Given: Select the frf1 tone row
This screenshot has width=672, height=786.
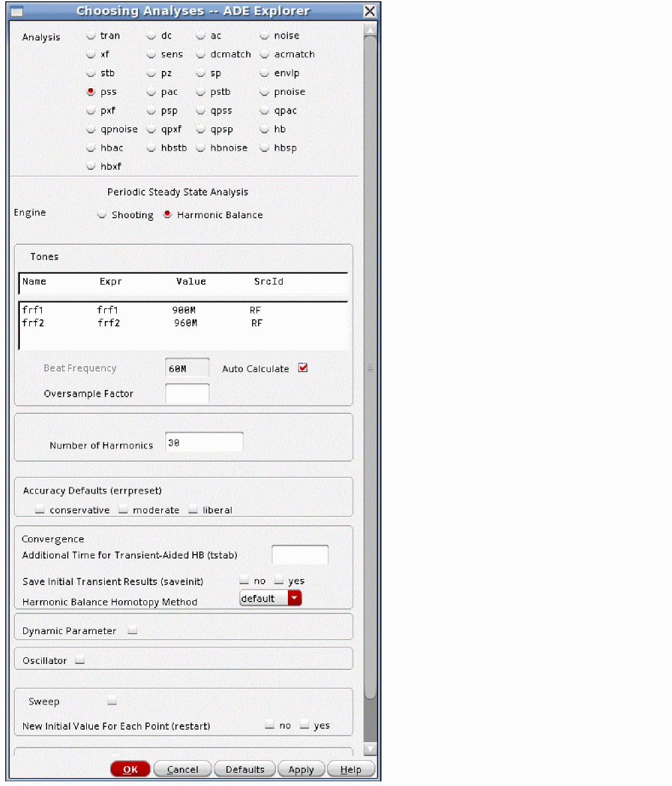Looking at the screenshot, I should (183, 310).
